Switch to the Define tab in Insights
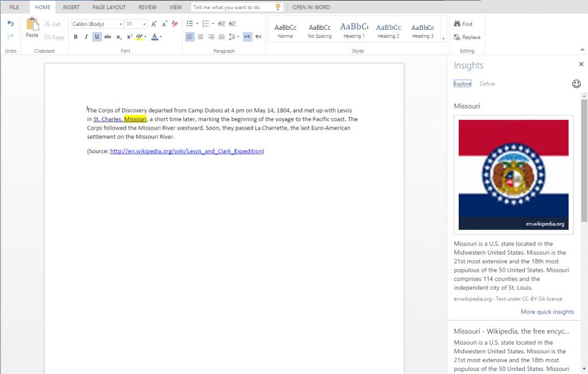The width and height of the screenshot is (588, 374). click(487, 84)
